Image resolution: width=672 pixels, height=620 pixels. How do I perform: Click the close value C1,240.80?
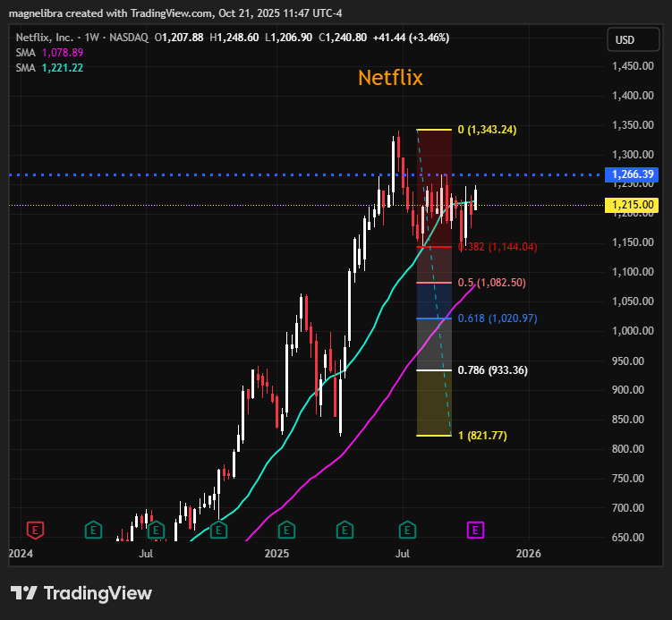point(343,38)
